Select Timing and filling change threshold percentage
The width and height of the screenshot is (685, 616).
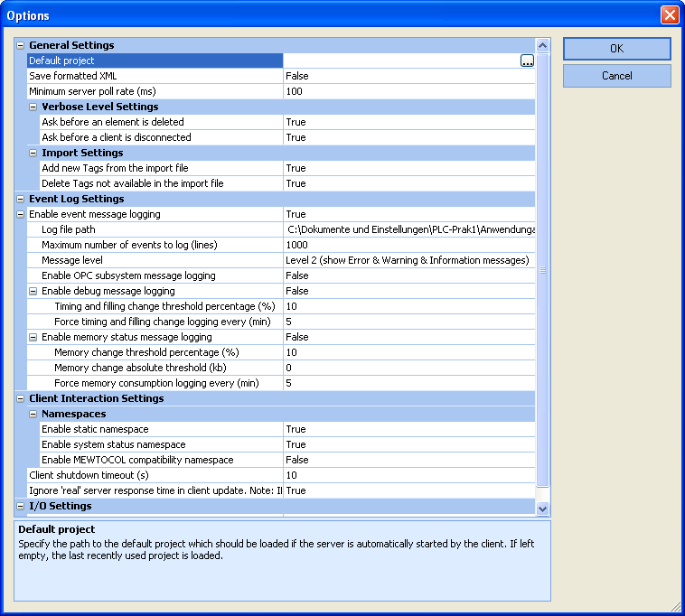(x=155, y=306)
